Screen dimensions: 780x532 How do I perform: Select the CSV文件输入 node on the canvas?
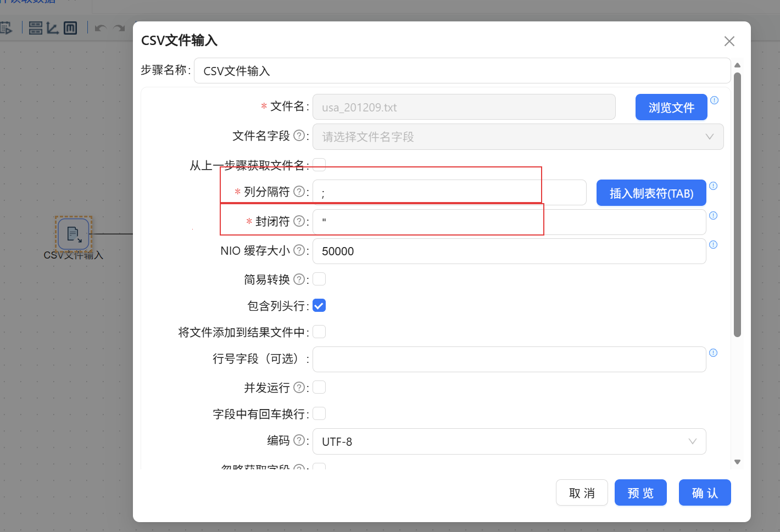(74, 234)
